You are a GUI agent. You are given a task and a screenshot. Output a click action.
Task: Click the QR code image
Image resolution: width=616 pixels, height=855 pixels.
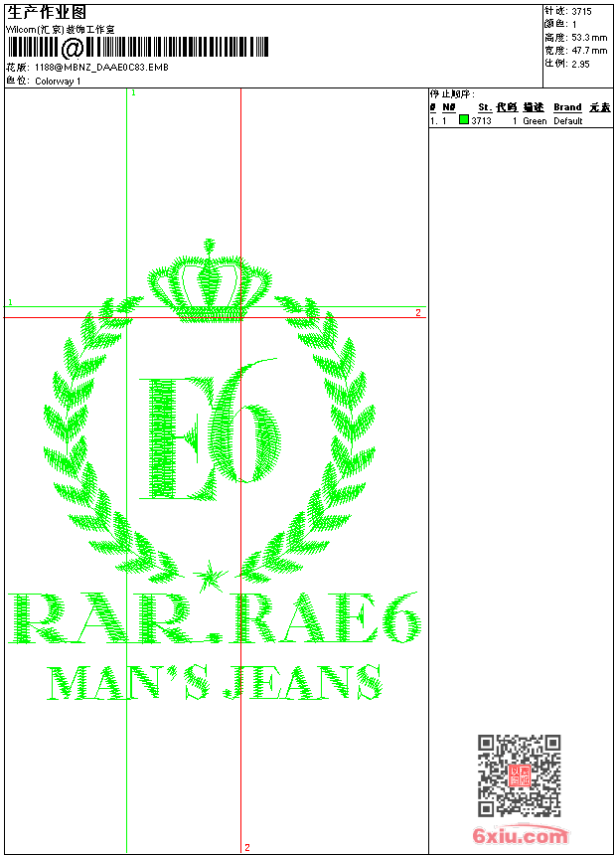[519, 775]
